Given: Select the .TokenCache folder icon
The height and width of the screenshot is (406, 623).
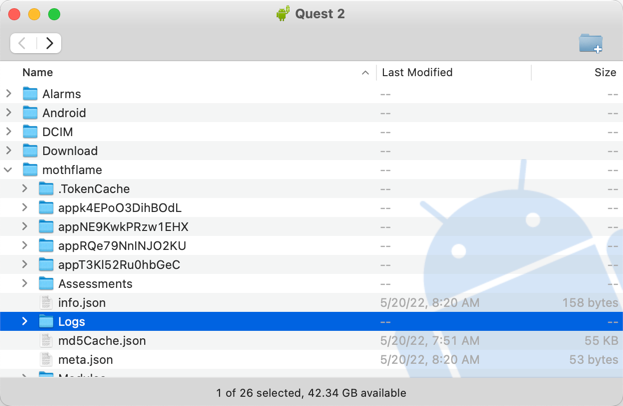Looking at the screenshot, I should tap(46, 189).
